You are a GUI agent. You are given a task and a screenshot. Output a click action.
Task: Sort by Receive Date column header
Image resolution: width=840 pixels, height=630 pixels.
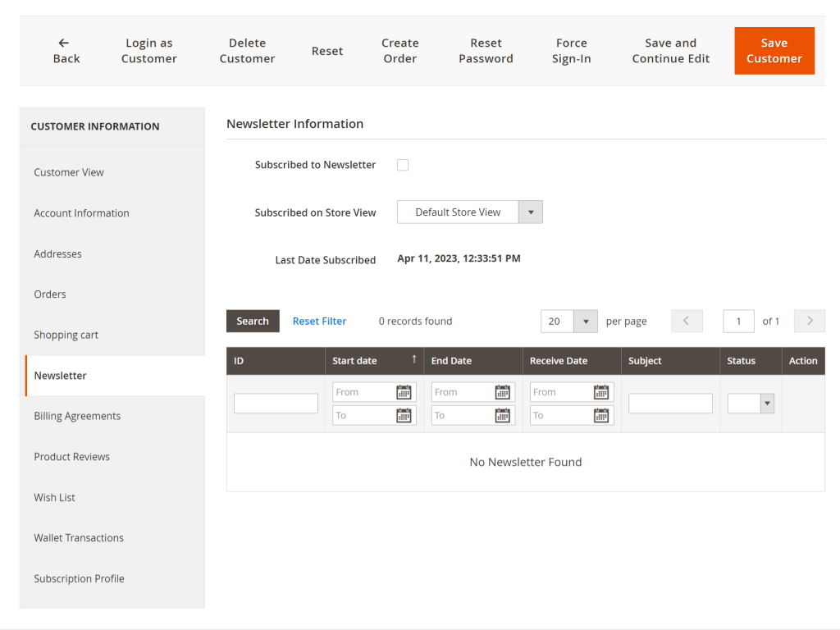[572, 361]
